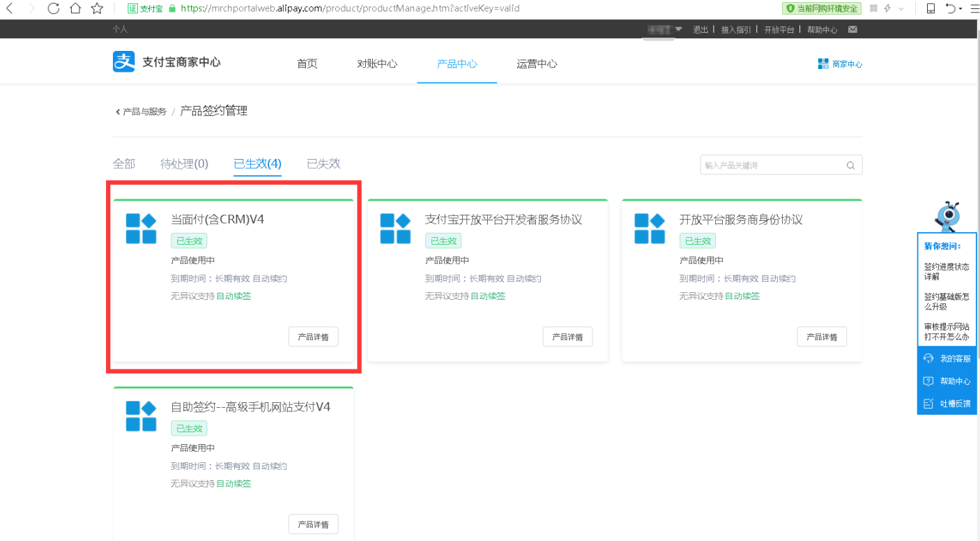The width and height of the screenshot is (980, 541).
Task: Open the browser home page icon
Action: (x=75, y=8)
